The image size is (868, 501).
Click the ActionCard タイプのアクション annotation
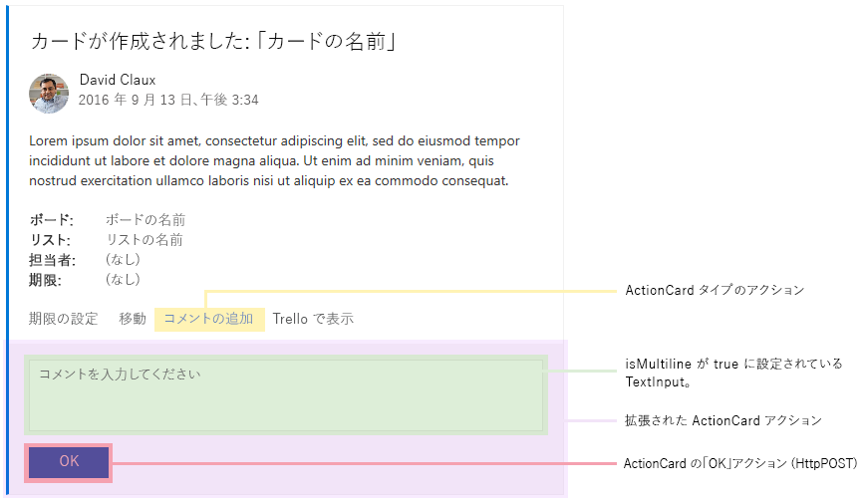715,290
